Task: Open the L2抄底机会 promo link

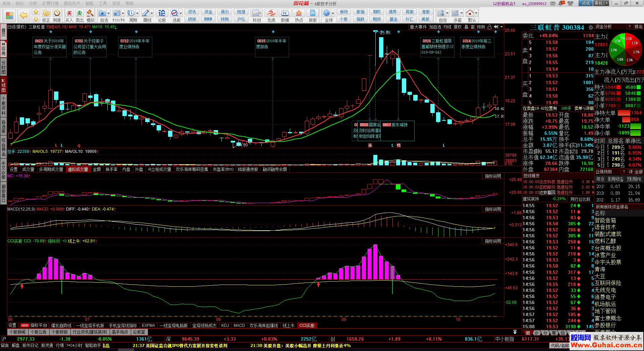Action: 504,4
